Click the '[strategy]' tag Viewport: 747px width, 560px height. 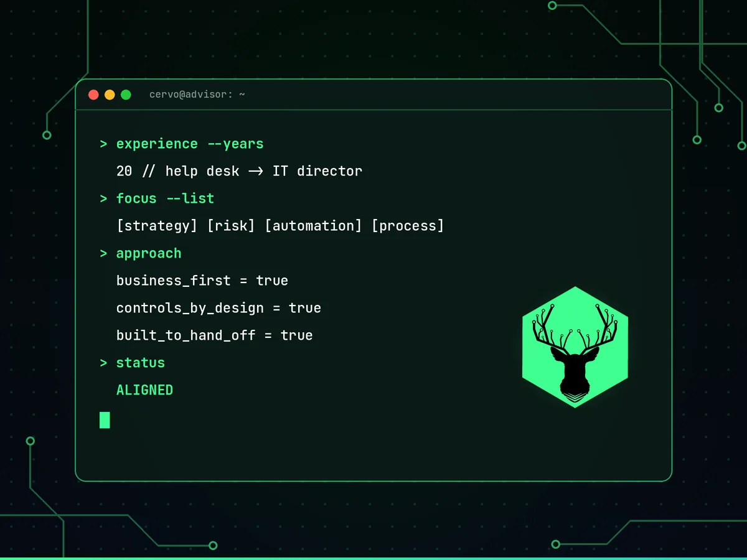pos(157,226)
